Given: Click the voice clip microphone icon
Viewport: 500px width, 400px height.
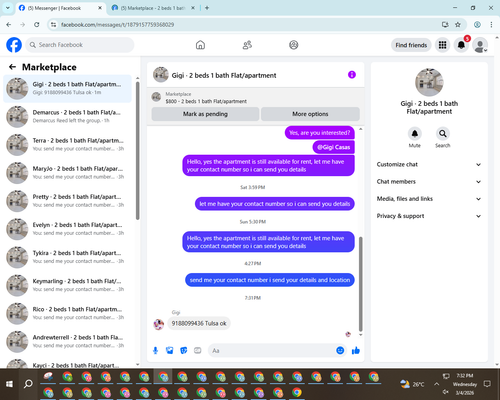Looking at the screenshot, I should [155, 350].
